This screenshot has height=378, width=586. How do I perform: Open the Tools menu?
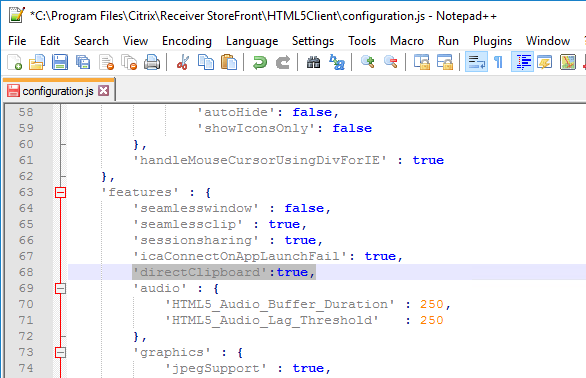click(x=362, y=41)
